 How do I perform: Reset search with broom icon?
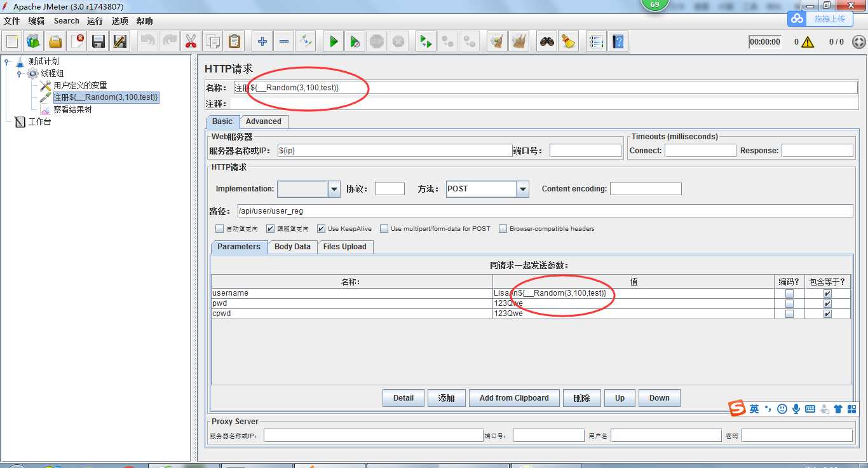pyautogui.click(x=568, y=42)
